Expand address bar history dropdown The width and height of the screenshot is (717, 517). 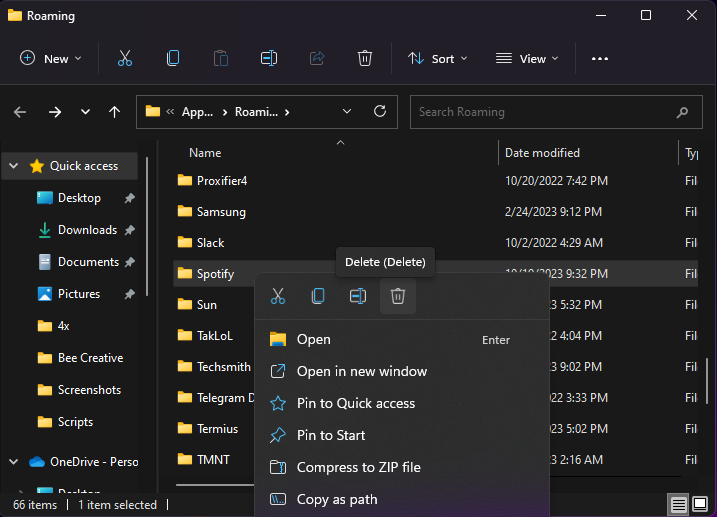(x=347, y=112)
